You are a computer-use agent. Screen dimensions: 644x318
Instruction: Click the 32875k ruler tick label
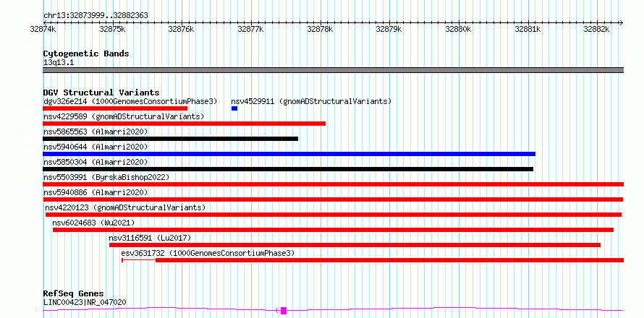113,30
